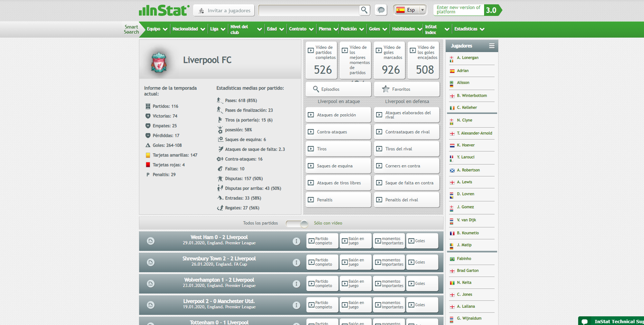Play Goles for the West Ham match

click(x=422, y=241)
